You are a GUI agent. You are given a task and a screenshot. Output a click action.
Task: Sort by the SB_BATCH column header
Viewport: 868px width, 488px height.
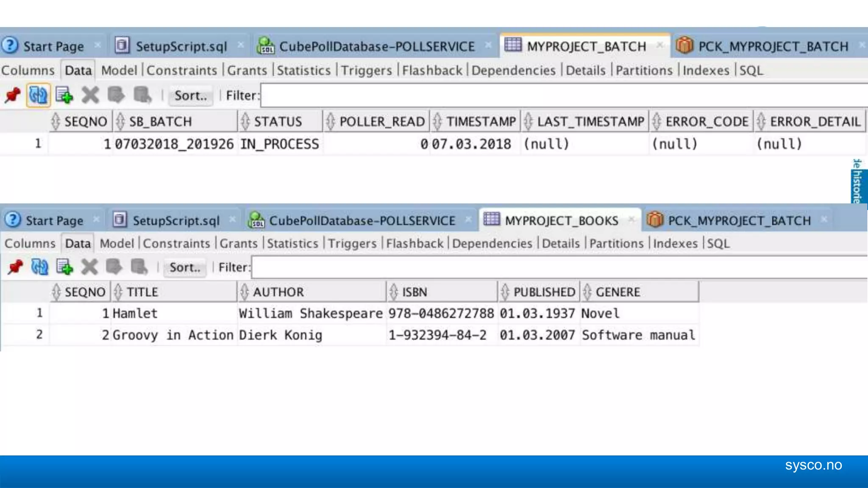pyautogui.click(x=160, y=122)
